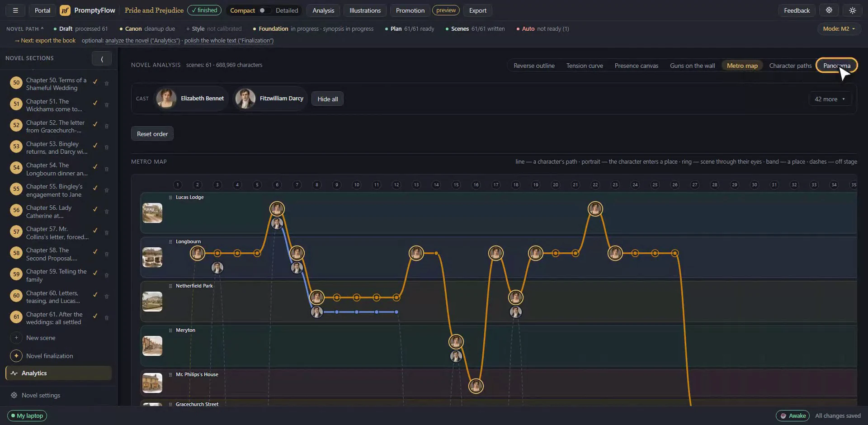Image resolution: width=868 pixels, height=425 pixels.
Task: Toggle Compact to Detailed view switch
Action: 265,10
